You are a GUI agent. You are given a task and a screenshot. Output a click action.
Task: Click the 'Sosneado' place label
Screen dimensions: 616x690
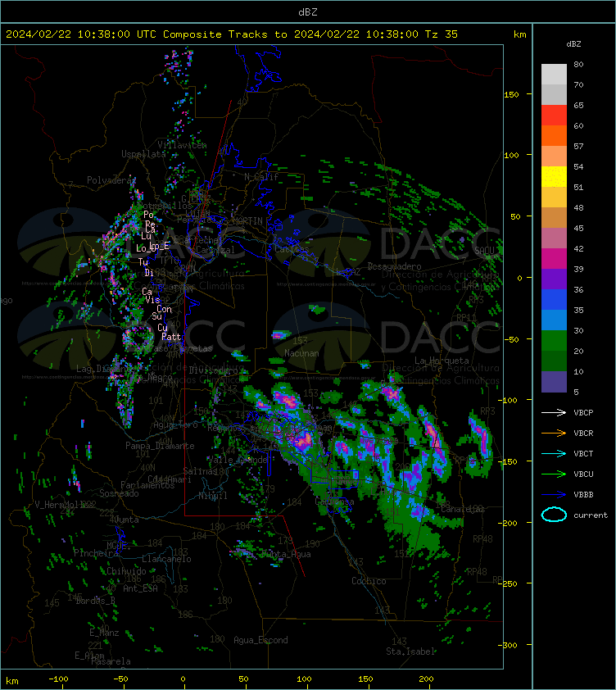click(119, 494)
